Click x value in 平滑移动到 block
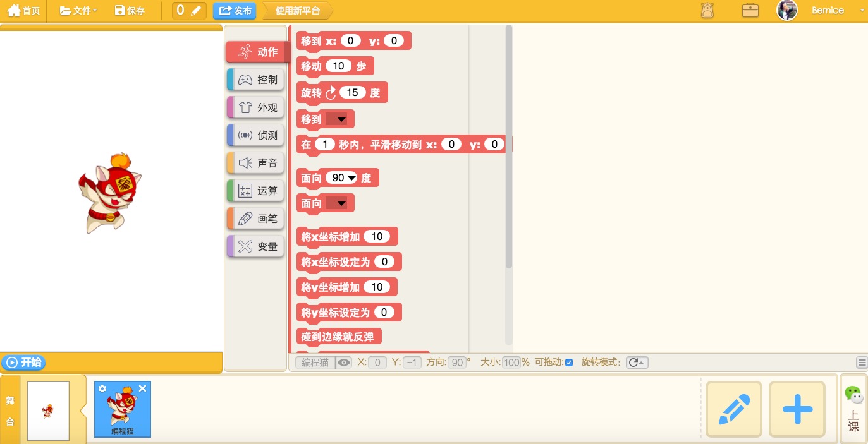 (451, 145)
